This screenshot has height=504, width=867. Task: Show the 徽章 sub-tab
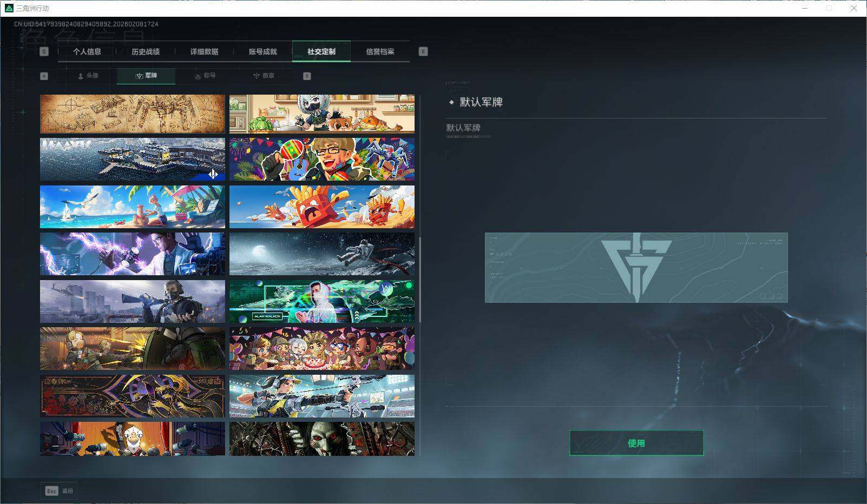(x=263, y=76)
